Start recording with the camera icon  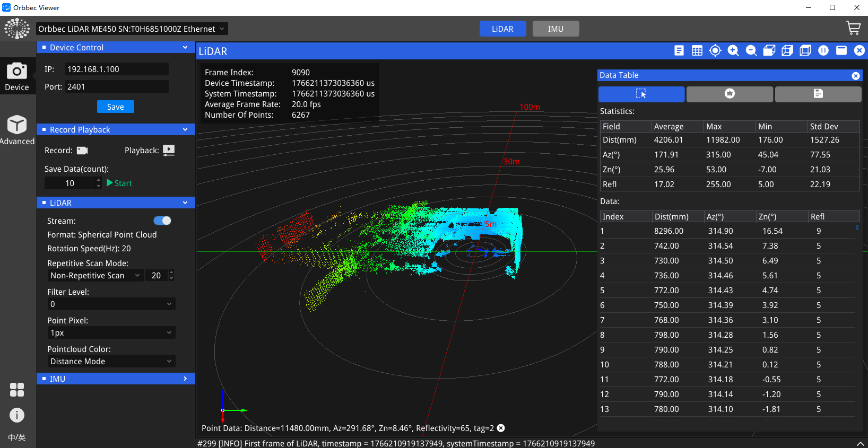tap(82, 151)
